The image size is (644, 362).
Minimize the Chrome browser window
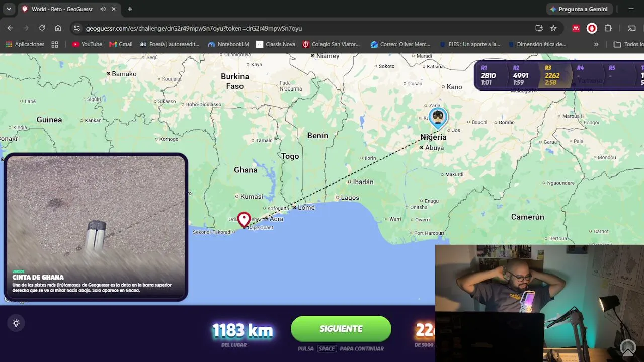(x=631, y=9)
